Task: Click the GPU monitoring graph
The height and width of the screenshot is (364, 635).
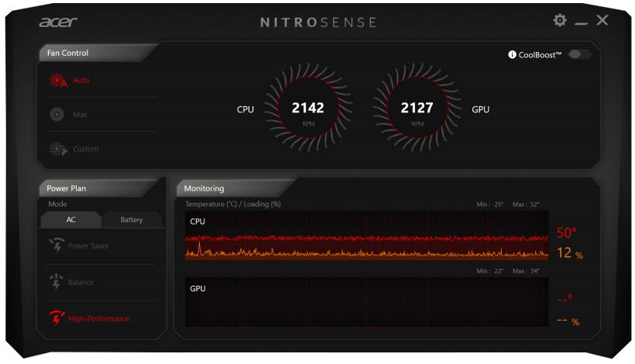Action: click(367, 302)
